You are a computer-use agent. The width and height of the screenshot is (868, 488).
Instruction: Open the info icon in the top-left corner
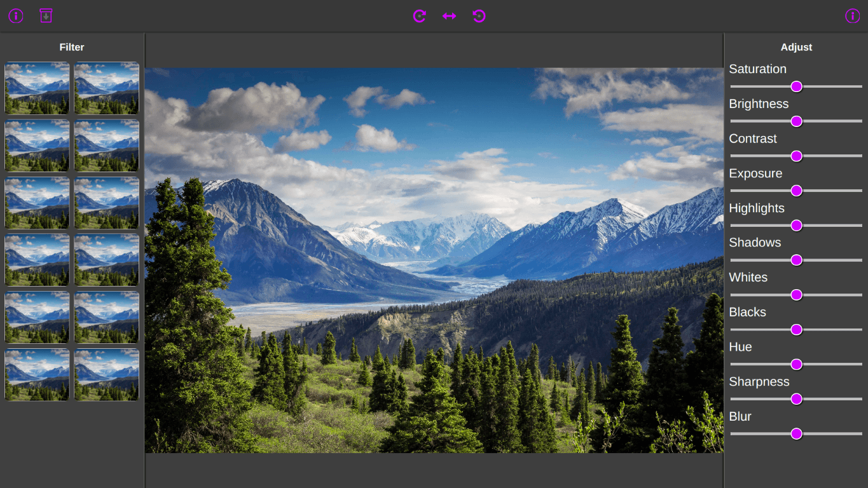click(x=16, y=17)
